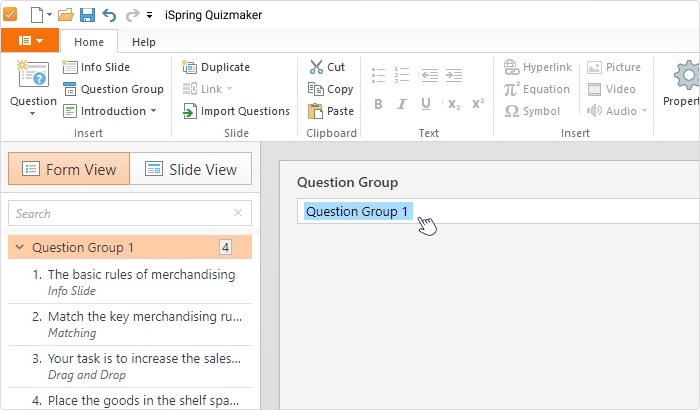This screenshot has height=410, width=700.
Task: Click the open folder icon
Action: coord(66,15)
